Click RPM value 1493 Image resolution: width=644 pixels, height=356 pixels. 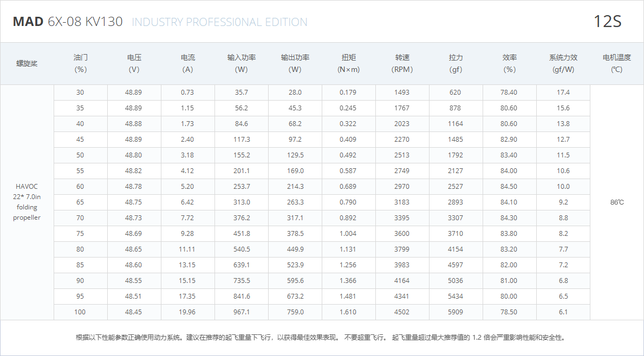point(402,93)
